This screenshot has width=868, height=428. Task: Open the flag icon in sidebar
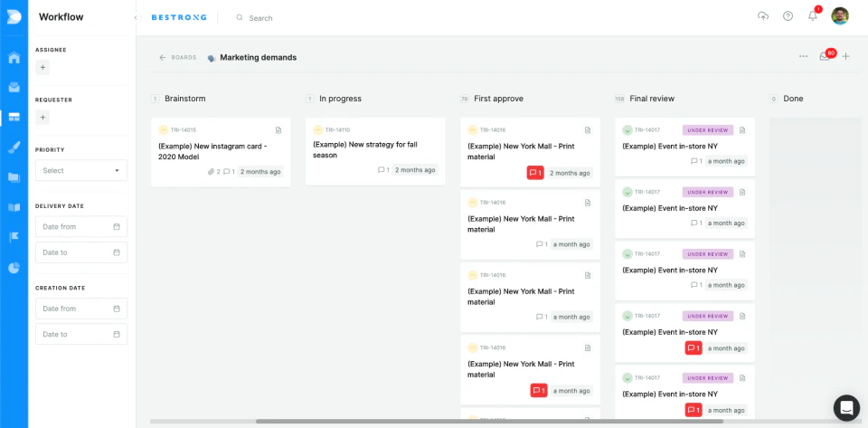pyautogui.click(x=14, y=237)
